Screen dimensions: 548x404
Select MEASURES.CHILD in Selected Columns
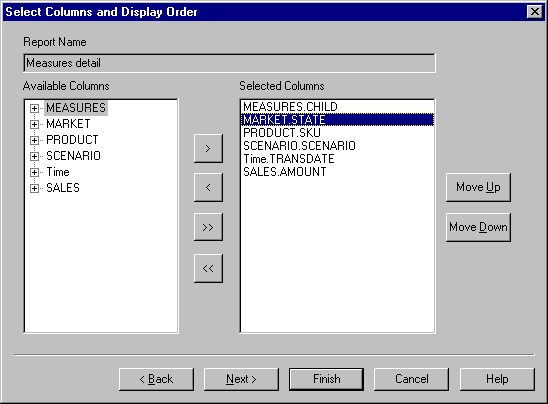(337, 107)
